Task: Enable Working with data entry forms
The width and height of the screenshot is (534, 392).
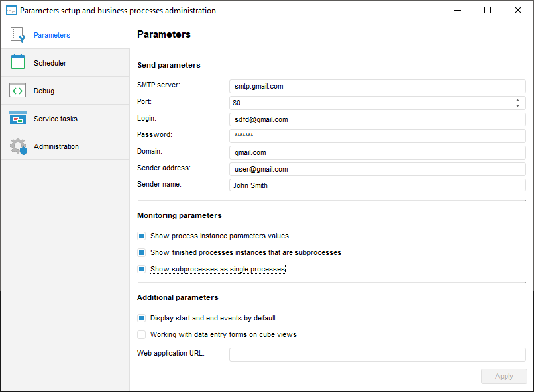Action: click(x=141, y=334)
